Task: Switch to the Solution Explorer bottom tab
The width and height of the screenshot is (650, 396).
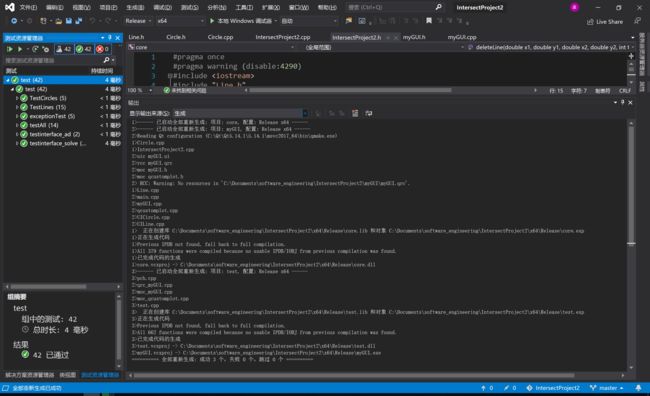Action: 30,375
